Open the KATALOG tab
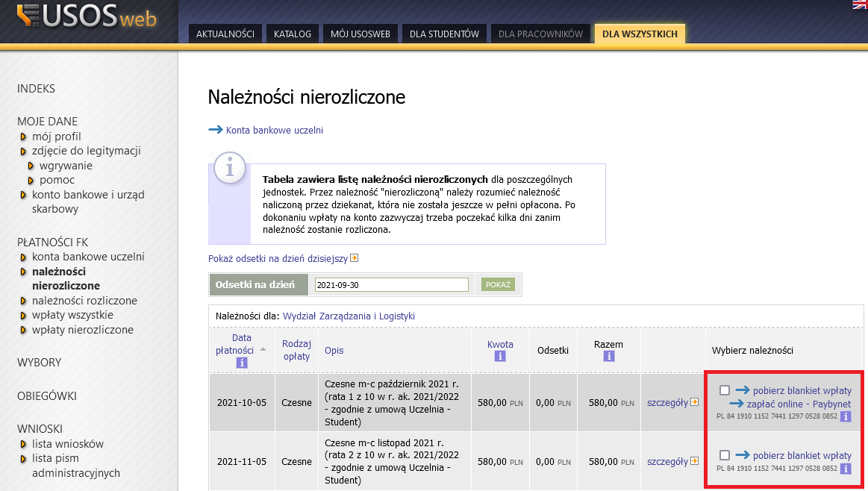The image size is (868, 491). pos(293,34)
